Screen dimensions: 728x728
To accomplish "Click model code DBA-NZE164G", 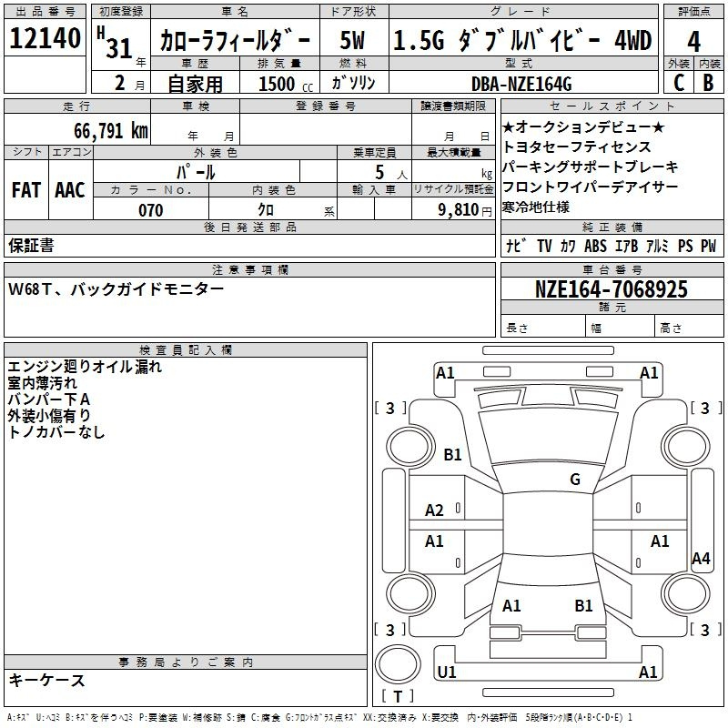I will tap(521, 84).
